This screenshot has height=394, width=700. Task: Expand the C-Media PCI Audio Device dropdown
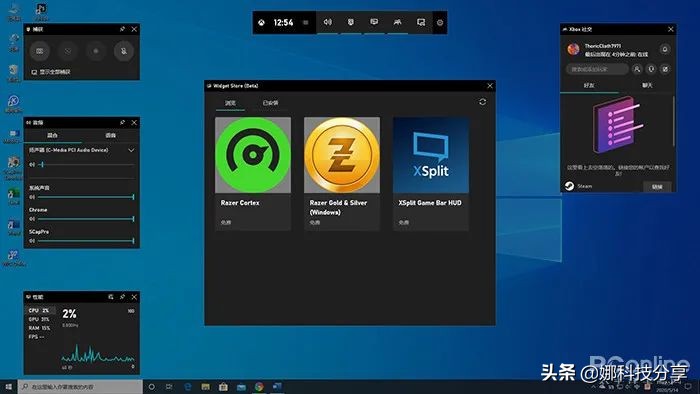click(131, 150)
